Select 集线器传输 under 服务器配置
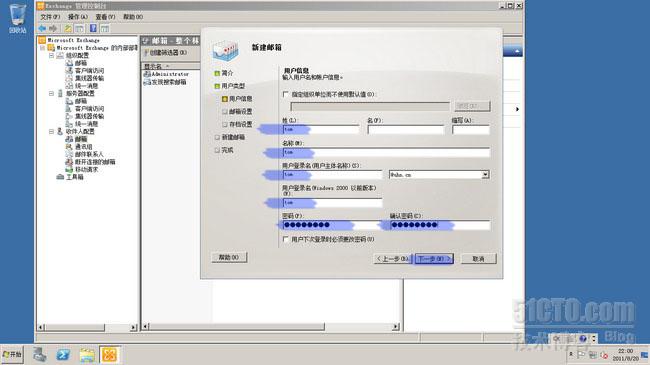This screenshot has width=650, height=365. tap(89, 116)
